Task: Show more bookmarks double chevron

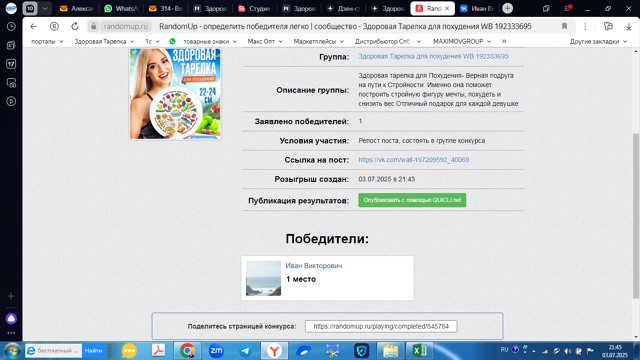Action: (504, 41)
